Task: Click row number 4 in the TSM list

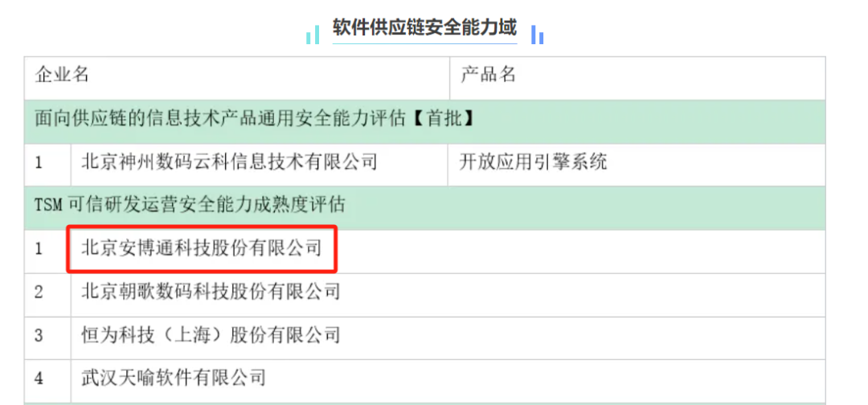Action: (39, 378)
